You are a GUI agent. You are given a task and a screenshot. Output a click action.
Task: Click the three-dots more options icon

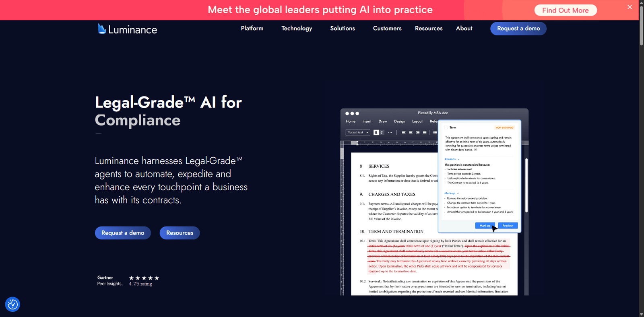pos(390,132)
